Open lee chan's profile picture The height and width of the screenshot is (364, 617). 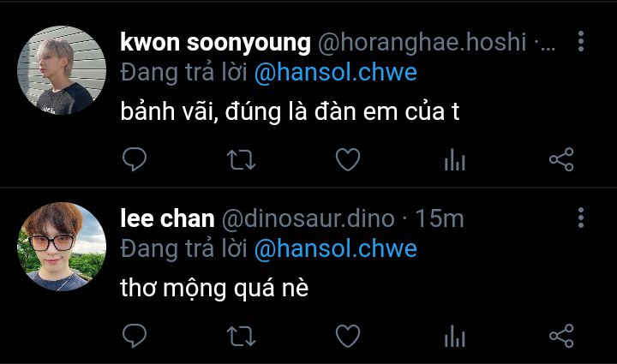[62, 247]
